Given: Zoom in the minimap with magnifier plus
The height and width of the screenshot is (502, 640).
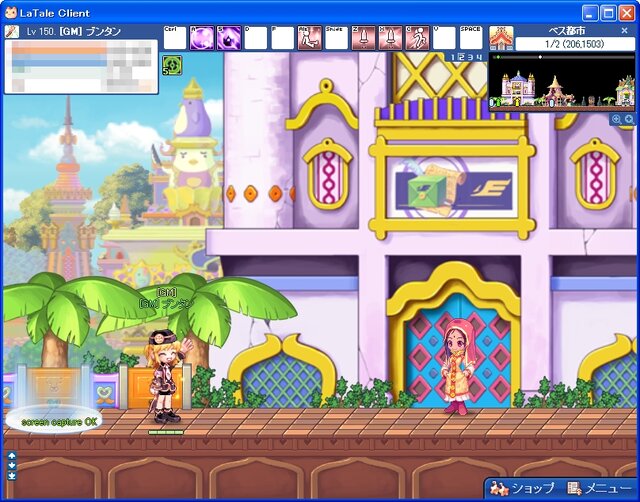Looking at the screenshot, I should point(616,119).
